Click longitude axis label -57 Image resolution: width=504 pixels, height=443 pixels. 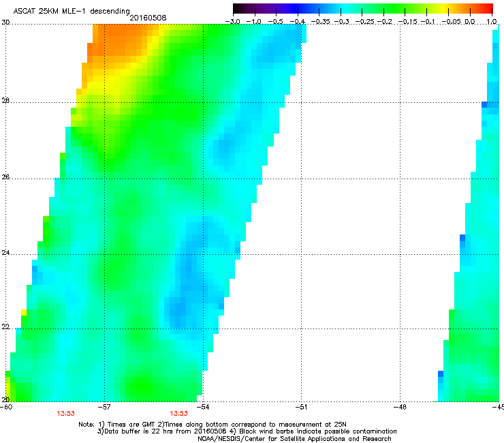point(104,407)
